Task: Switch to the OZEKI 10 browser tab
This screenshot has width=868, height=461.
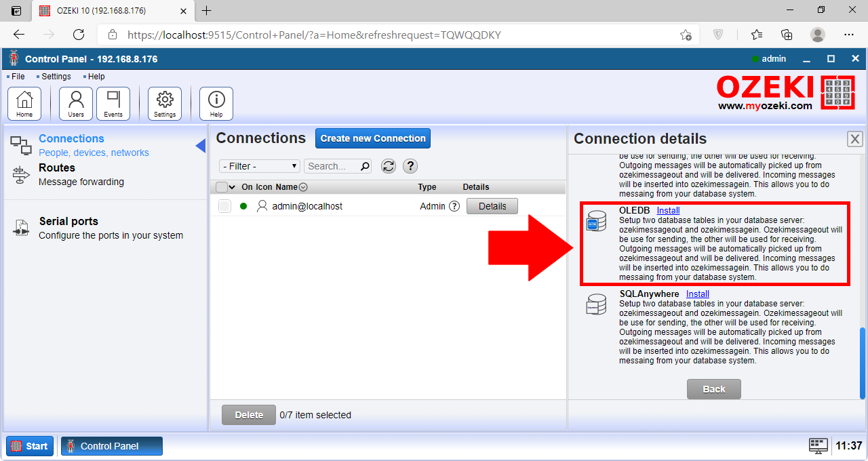Action: click(112, 11)
